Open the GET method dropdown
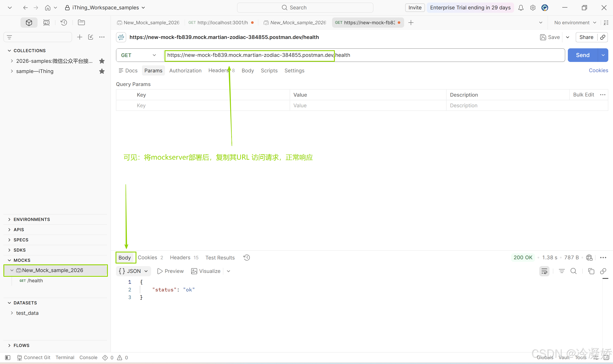This screenshot has height=364, width=613. (139, 55)
